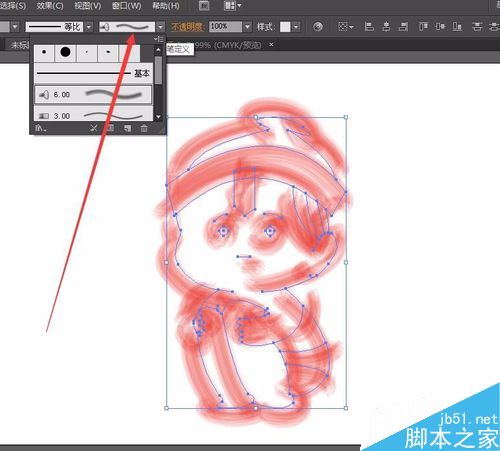Select the small round dot brush
This screenshot has height=451, width=500.
click(x=44, y=52)
